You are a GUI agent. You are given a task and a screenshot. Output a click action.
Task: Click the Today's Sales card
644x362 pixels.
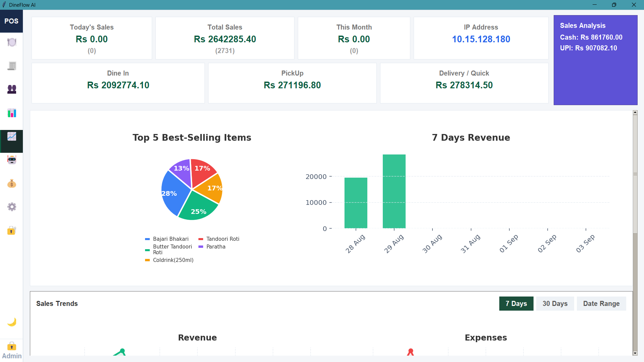pos(92,38)
